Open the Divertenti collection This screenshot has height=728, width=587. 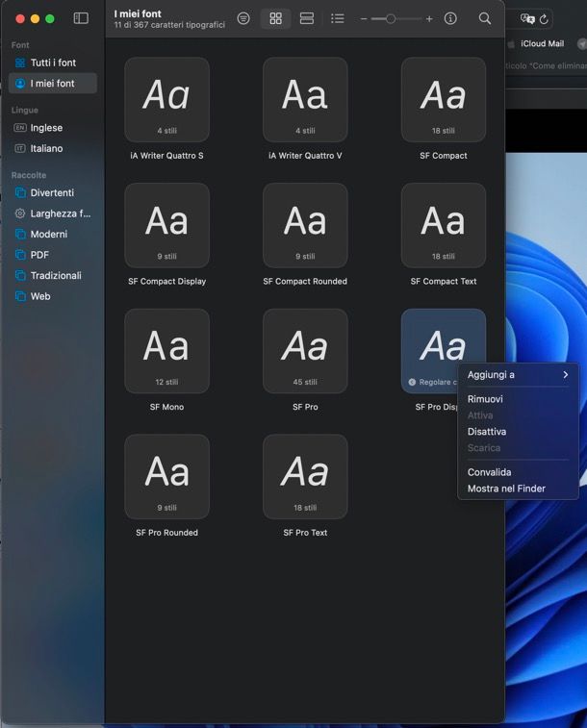tap(53, 192)
